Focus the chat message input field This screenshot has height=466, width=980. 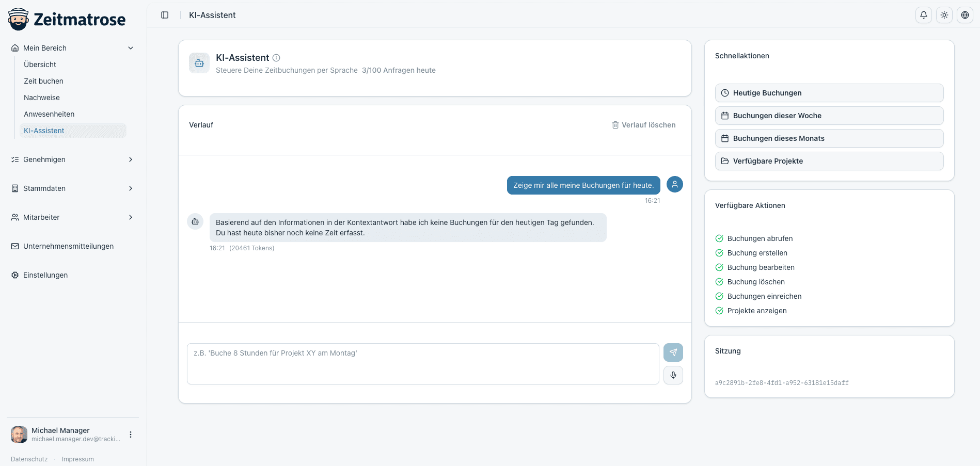point(423,364)
